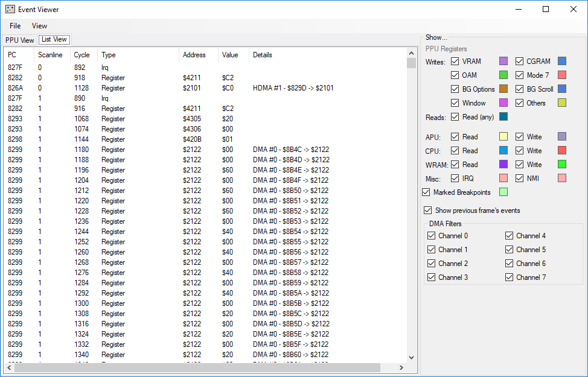Change the WRAM Write green swatch
Screen dimensions: 588x377
click(562, 164)
